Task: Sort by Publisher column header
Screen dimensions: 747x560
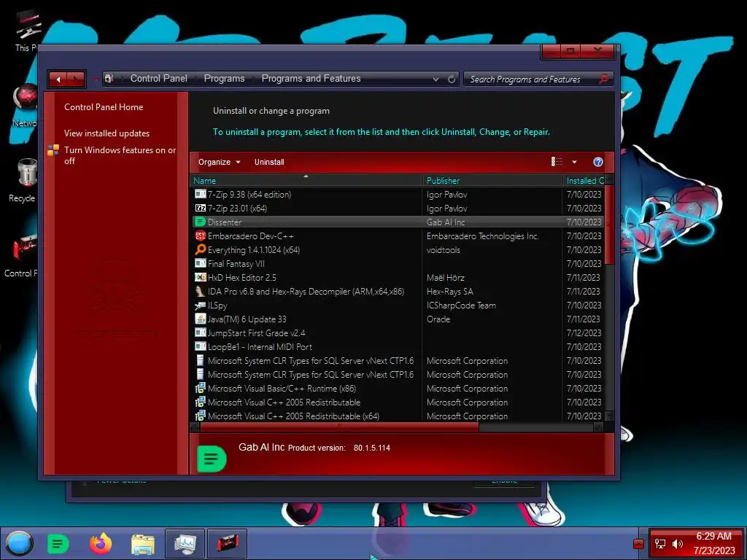Action: [492, 181]
